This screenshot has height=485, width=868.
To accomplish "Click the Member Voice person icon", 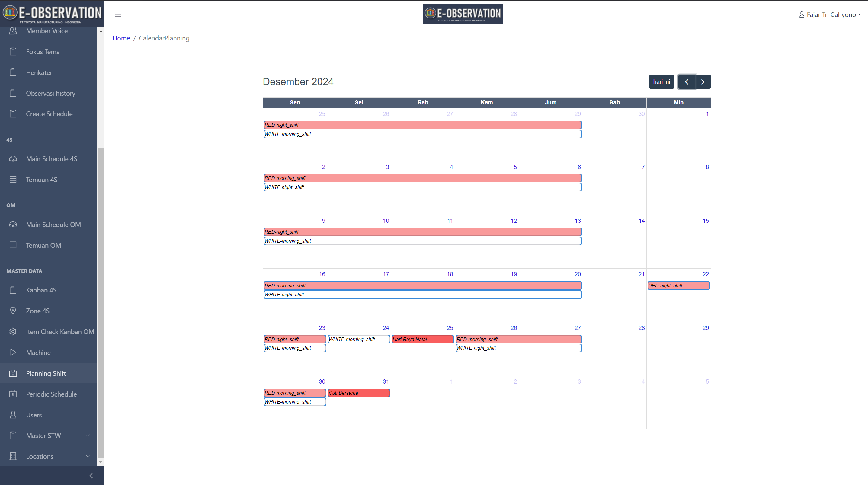I will 13,31.
